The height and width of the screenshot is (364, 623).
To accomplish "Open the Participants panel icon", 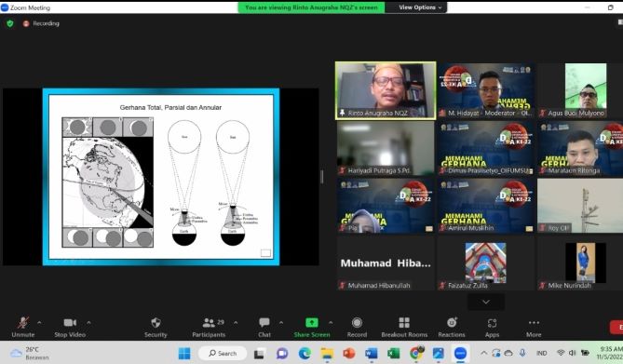I will point(209,323).
